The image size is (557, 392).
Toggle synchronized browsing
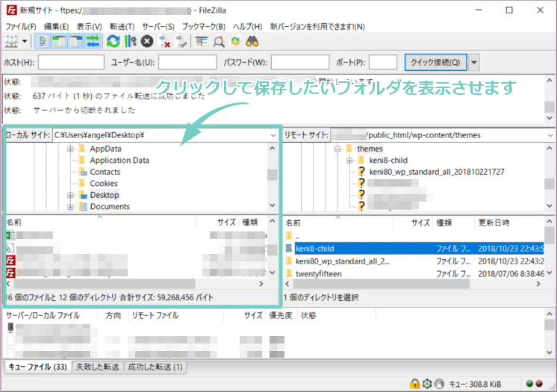235,42
